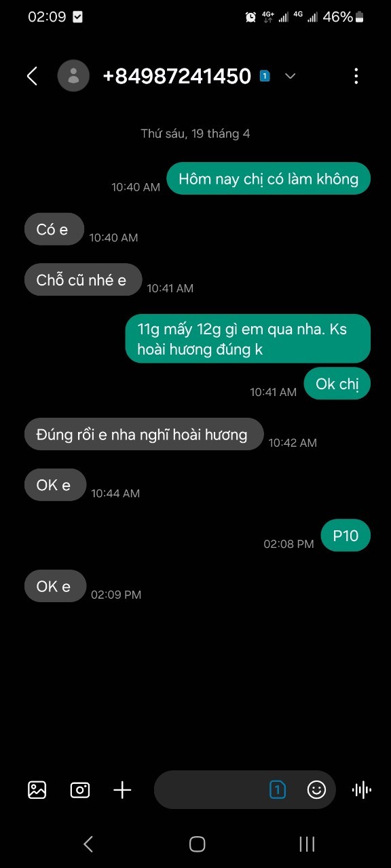This screenshot has width=391, height=868.
Task: Select the "P10" sent message bubble
Action: tap(346, 536)
